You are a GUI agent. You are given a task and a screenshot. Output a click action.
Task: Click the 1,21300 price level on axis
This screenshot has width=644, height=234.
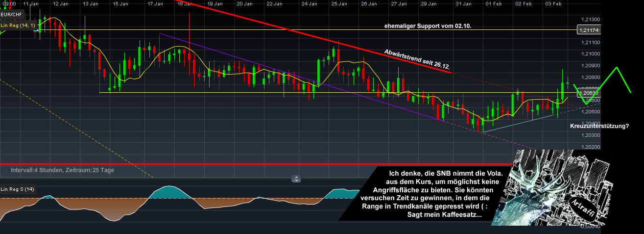coord(590,19)
